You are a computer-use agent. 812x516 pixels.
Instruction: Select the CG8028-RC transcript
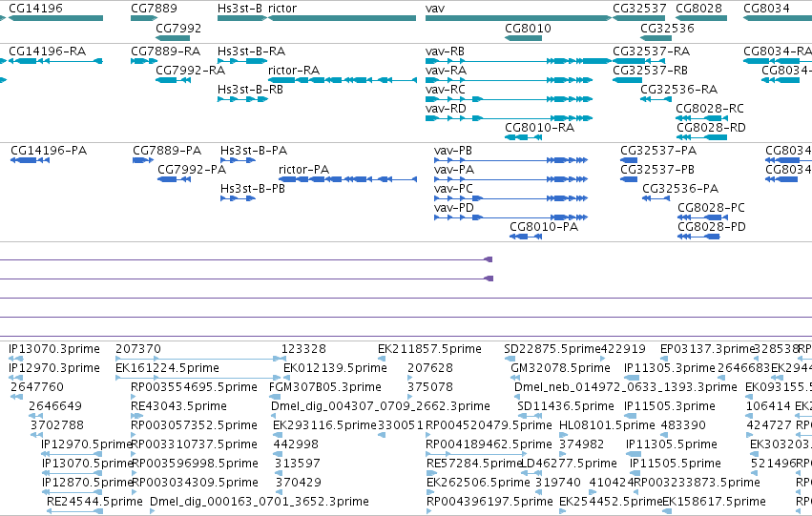click(701, 118)
